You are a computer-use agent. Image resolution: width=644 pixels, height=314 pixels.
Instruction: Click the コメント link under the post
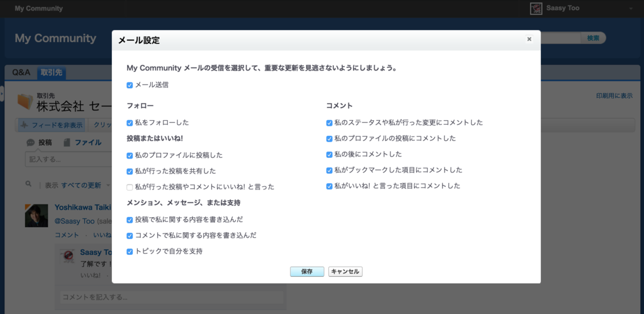pyautogui.click(x=67, y=235)
